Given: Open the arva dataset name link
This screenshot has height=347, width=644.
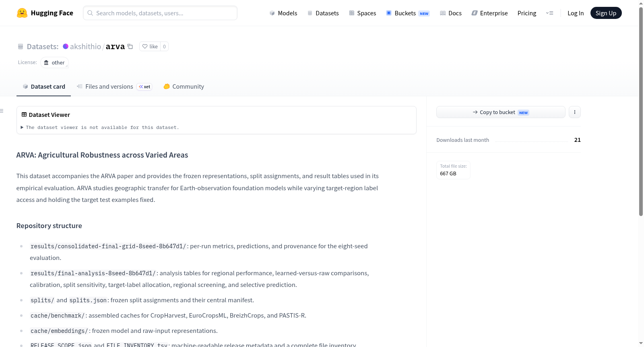Looking at the screenshot, I should [x=115, y=46].
